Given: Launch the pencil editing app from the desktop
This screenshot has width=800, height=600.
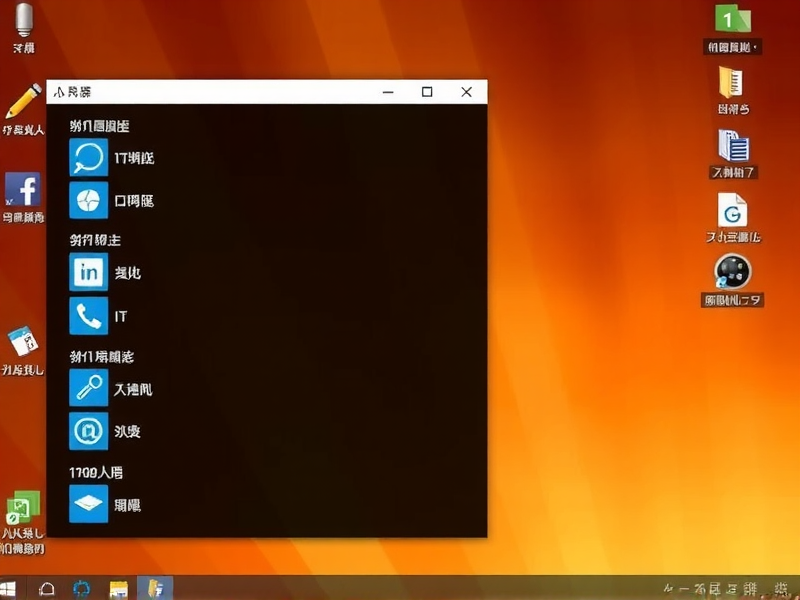Looking at the screenshot, I should [x=22, y=100].
